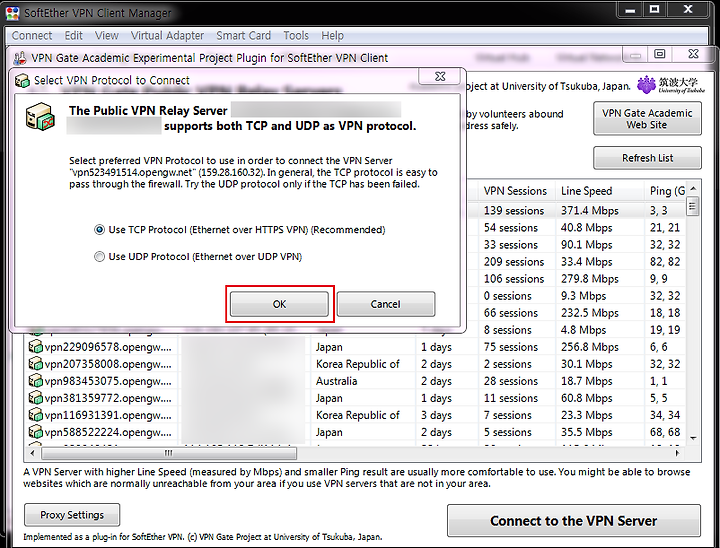
Task: Click the horizontal scrollbar thumb of server list
Action: pyautogui.click(x=169, y=453)
